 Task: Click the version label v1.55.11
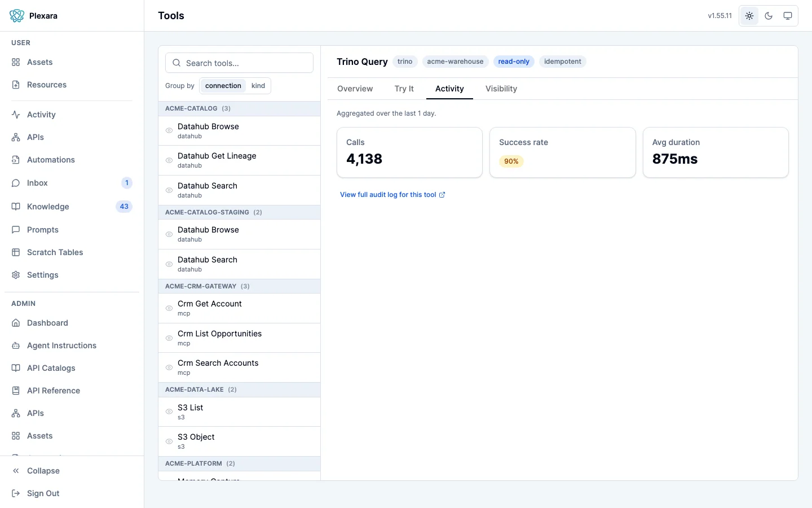click(720, 16)
